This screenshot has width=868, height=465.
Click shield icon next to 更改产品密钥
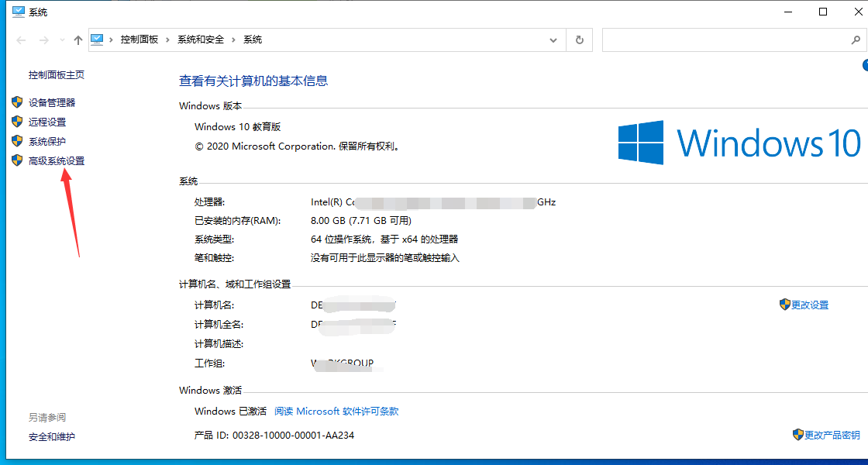[798, 434]
